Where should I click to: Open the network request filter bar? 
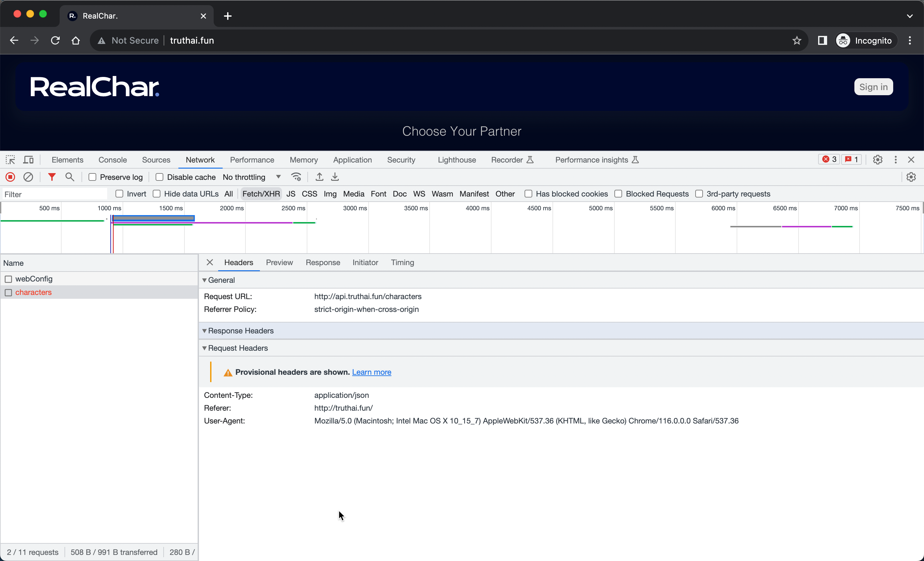pos(51,177)
